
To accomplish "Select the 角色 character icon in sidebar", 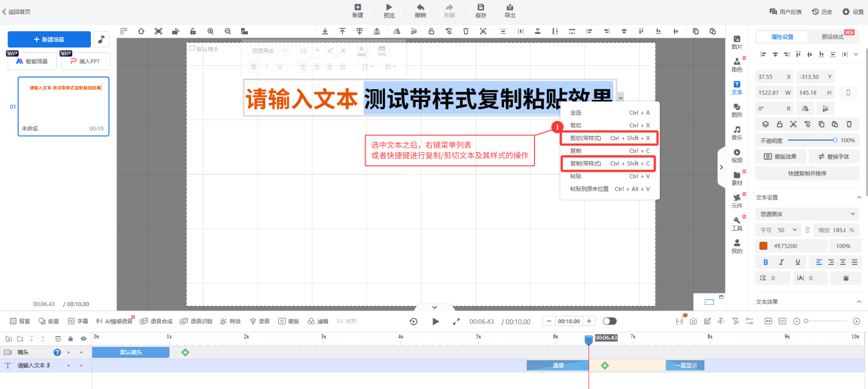I will [737, 65].
